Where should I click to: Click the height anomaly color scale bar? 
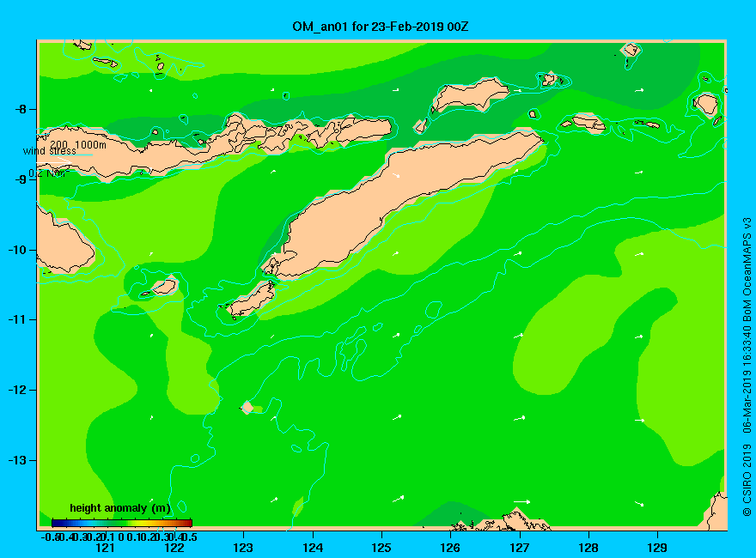[122, 523]
